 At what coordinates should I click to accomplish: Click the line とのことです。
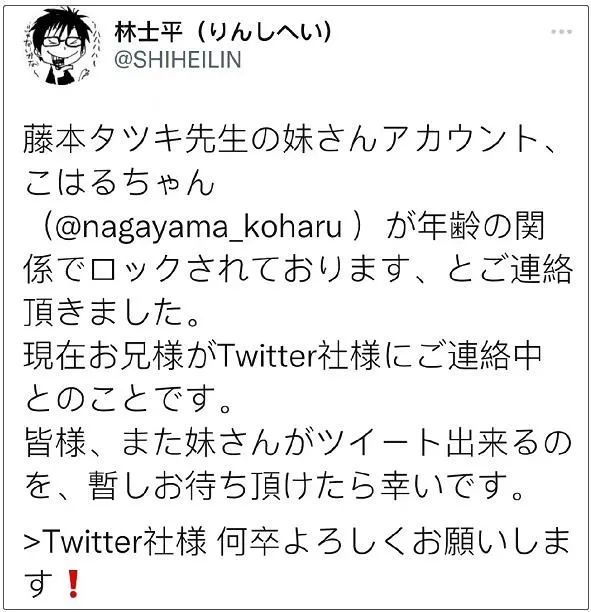(128, 399)
